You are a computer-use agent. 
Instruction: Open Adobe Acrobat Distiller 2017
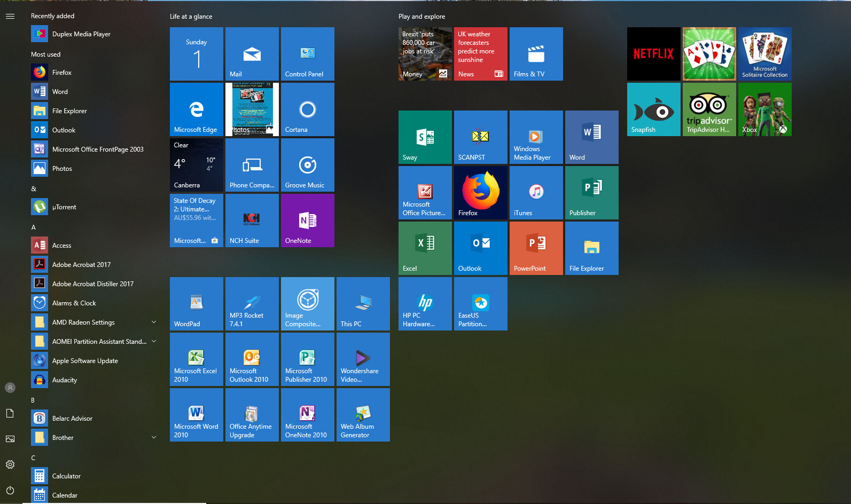click(94, 284)
